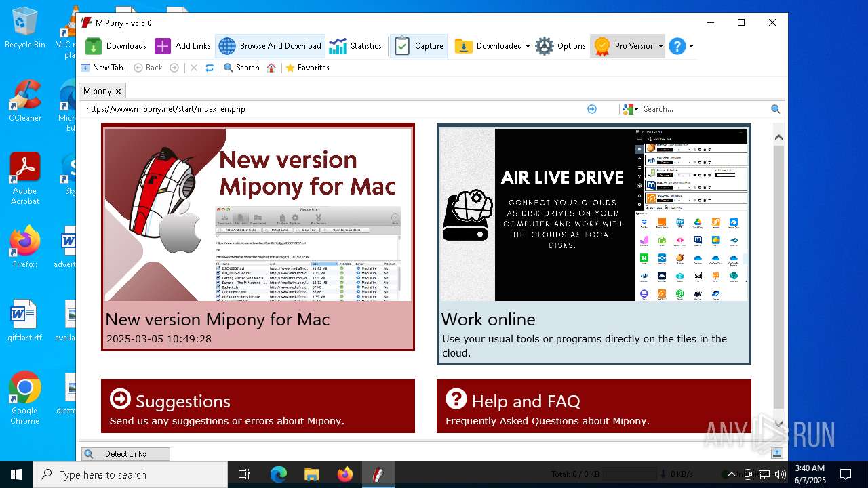Open Windows Start menu
868x488 pixels.
pyautogui.click(x=16, y=474)
